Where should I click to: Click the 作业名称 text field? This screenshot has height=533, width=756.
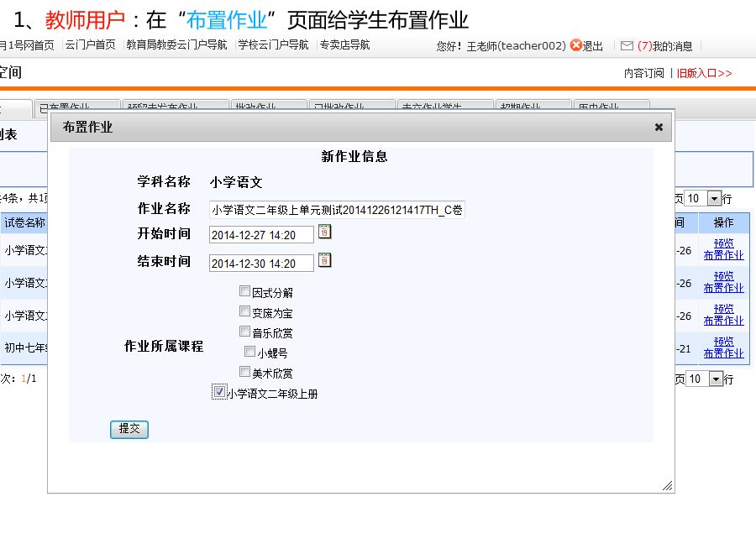336,210
